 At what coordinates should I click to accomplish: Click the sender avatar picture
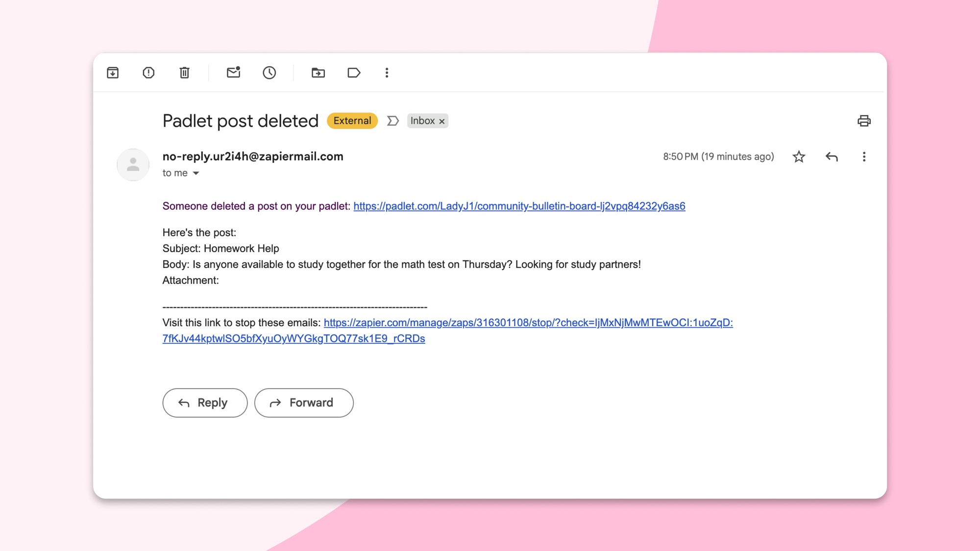[x=133, y=165]
